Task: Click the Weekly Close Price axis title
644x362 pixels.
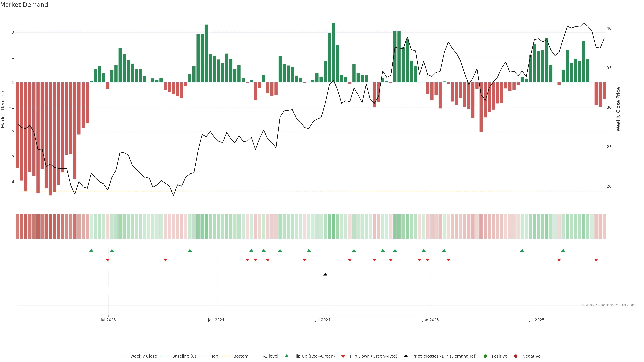Action: [618, 109]
